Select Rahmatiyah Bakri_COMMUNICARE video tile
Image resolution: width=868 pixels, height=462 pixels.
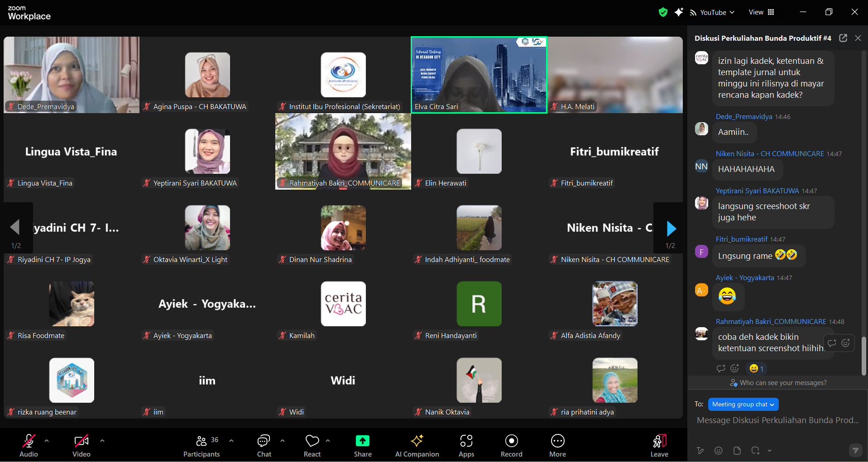[x=343, y=151]
